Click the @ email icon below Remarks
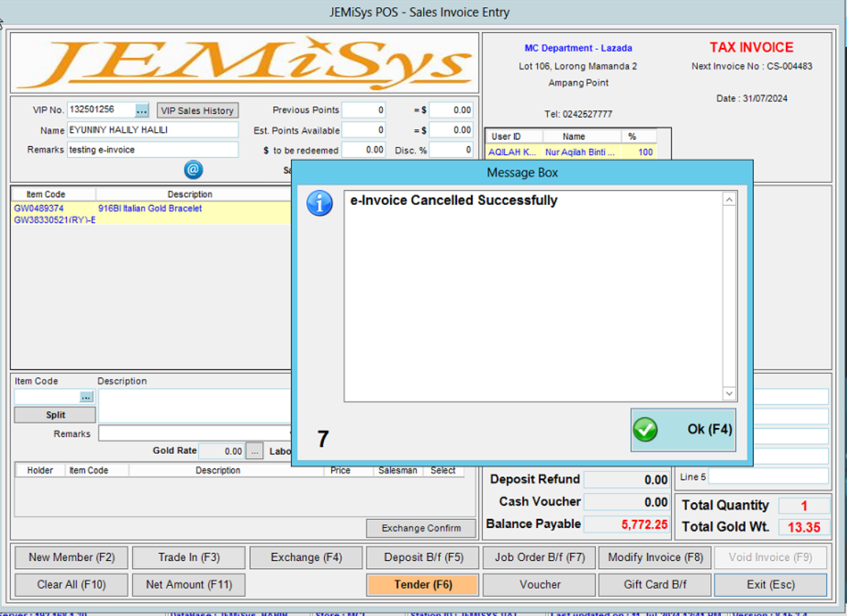Screen dimensions: 847x616 pos(192,170)
